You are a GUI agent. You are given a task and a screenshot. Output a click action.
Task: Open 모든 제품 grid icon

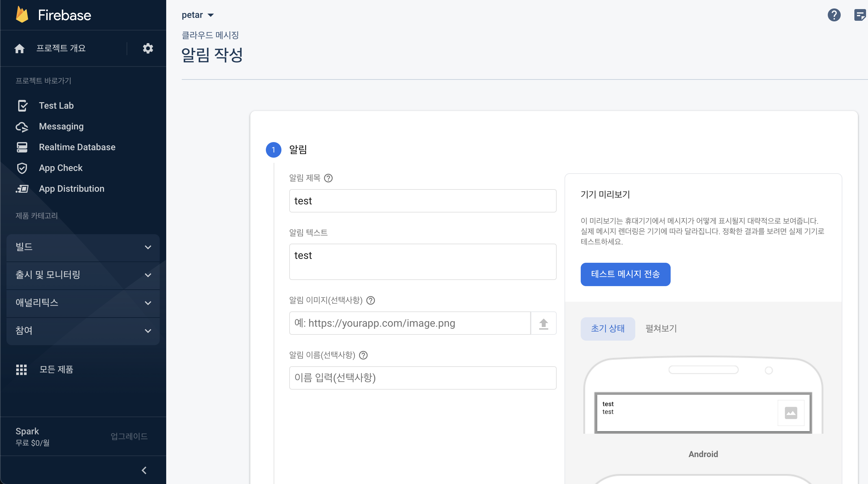click(21, 369)
